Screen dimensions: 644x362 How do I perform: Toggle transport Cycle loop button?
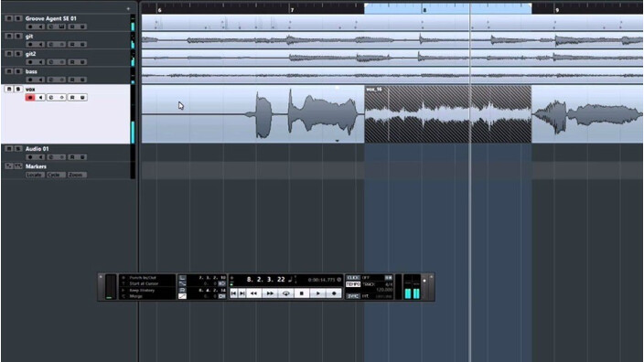[285, 293]
